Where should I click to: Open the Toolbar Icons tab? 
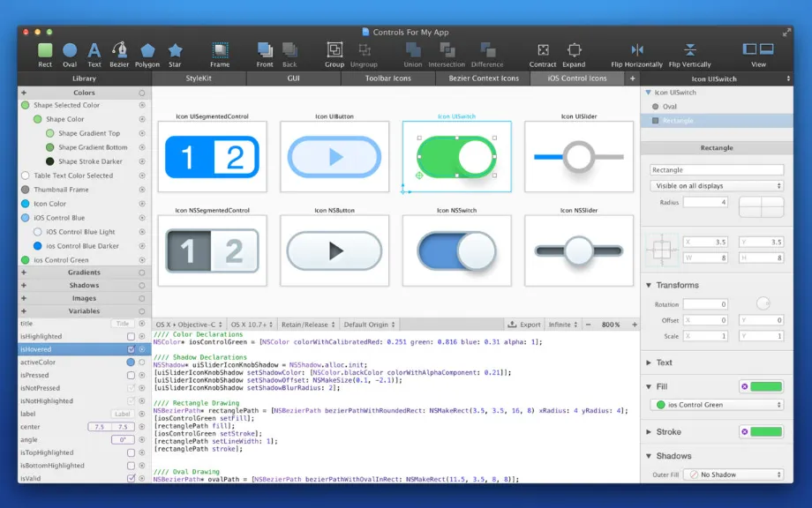pyautogui.click(x=387, y=78)
